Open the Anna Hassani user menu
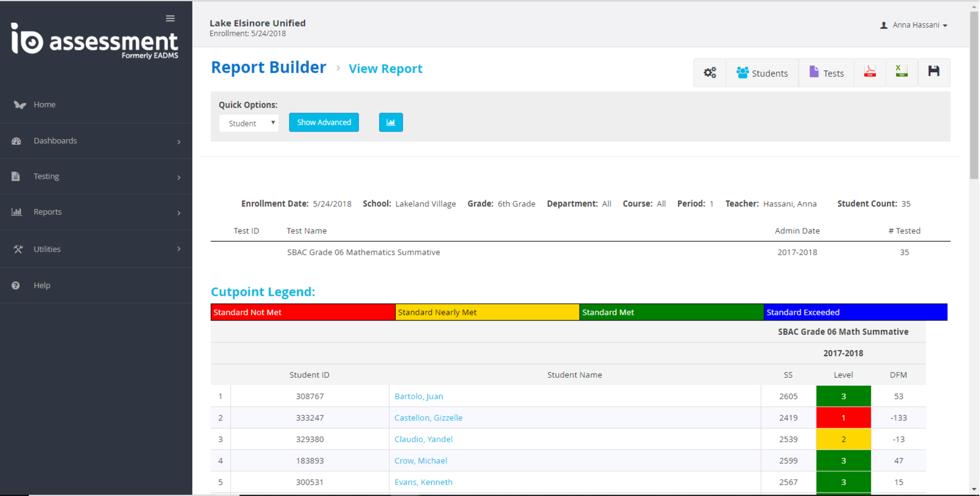The width and height of the screenshot is (980, 496). pos(914,25)
